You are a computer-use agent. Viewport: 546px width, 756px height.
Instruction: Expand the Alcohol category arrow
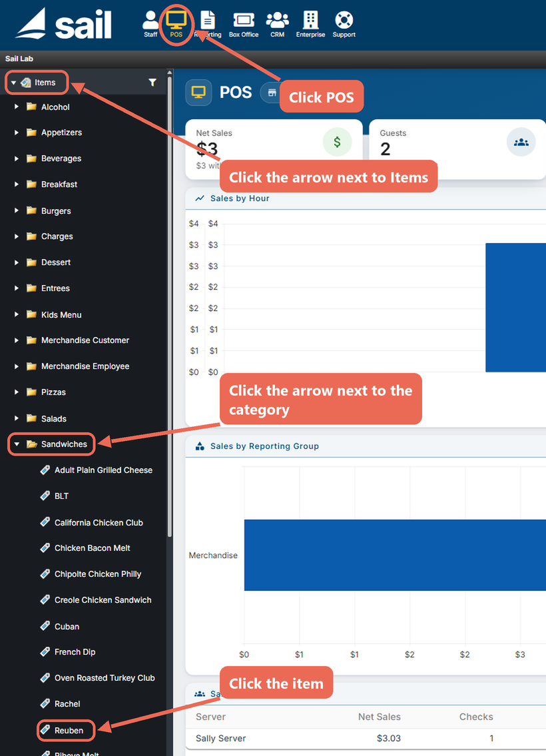pyautogui.click(x=17, y=107)
